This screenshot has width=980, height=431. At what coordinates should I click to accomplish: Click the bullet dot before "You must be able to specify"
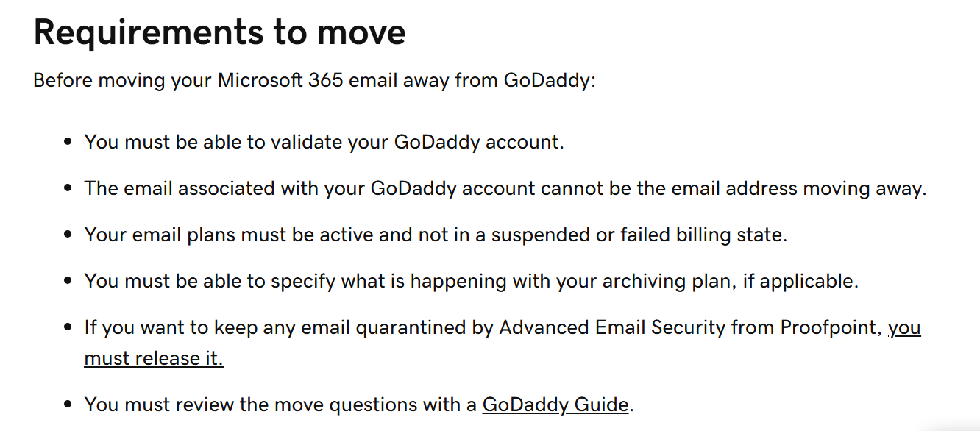(x=68, y=281)
